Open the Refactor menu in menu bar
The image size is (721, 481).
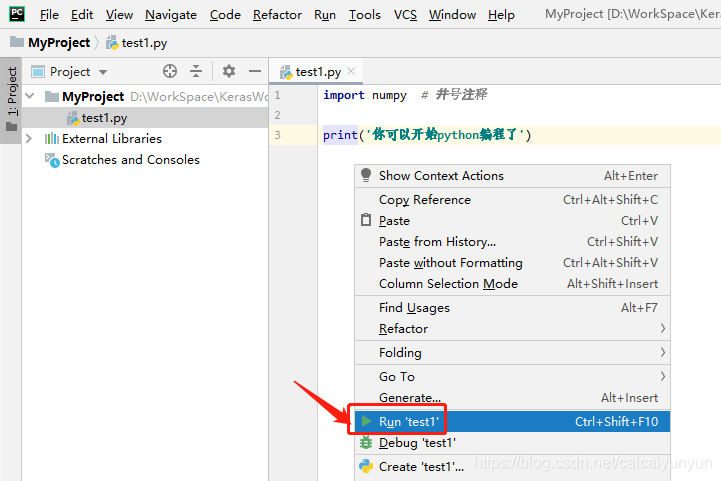(277, 15)
